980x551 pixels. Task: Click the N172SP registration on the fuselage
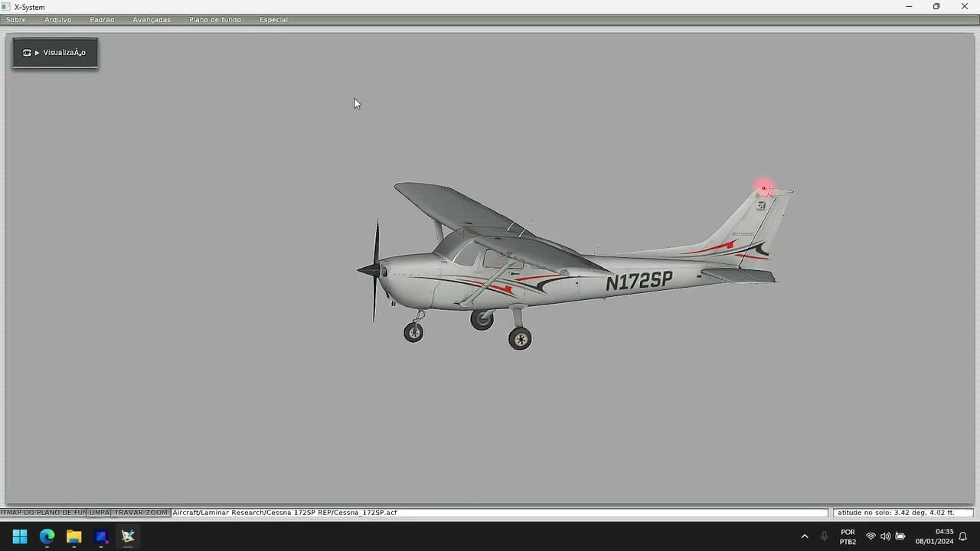coord(639,282)
